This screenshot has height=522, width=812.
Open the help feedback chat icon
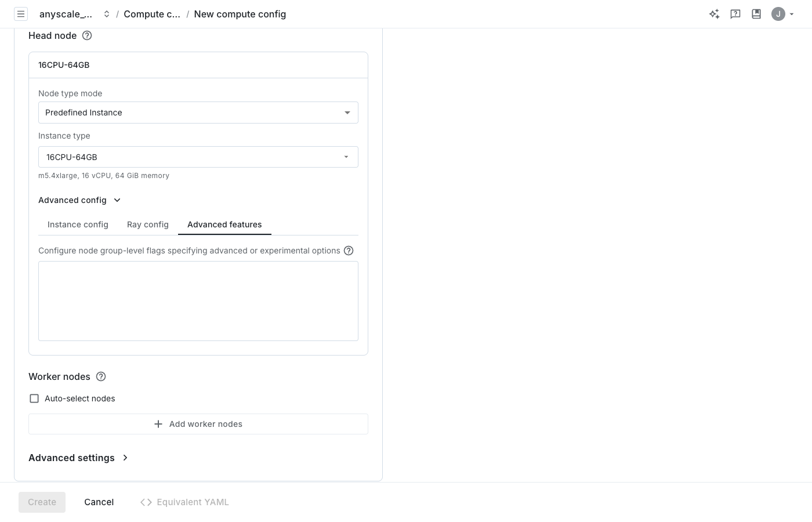(735, 14)
